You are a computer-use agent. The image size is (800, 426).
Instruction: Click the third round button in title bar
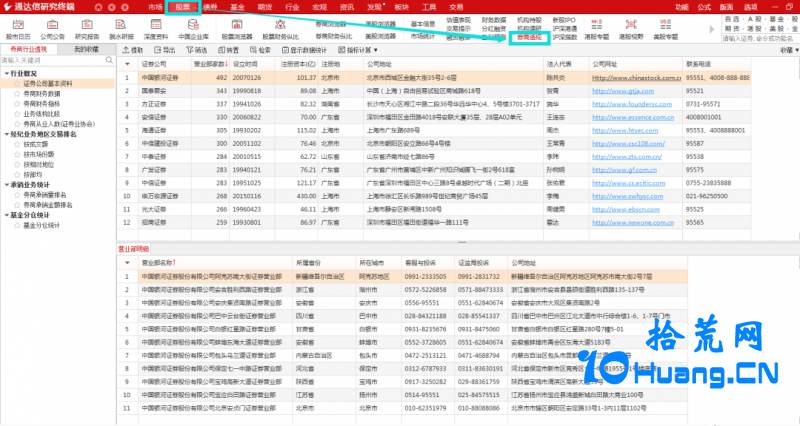tap(125, 7)
